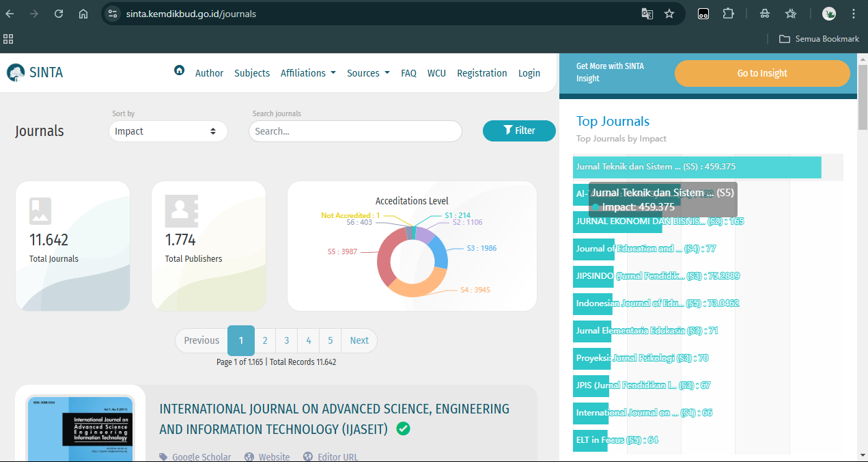
Task: Open the Sort by Impact dropdown
Action: (168, 131)
